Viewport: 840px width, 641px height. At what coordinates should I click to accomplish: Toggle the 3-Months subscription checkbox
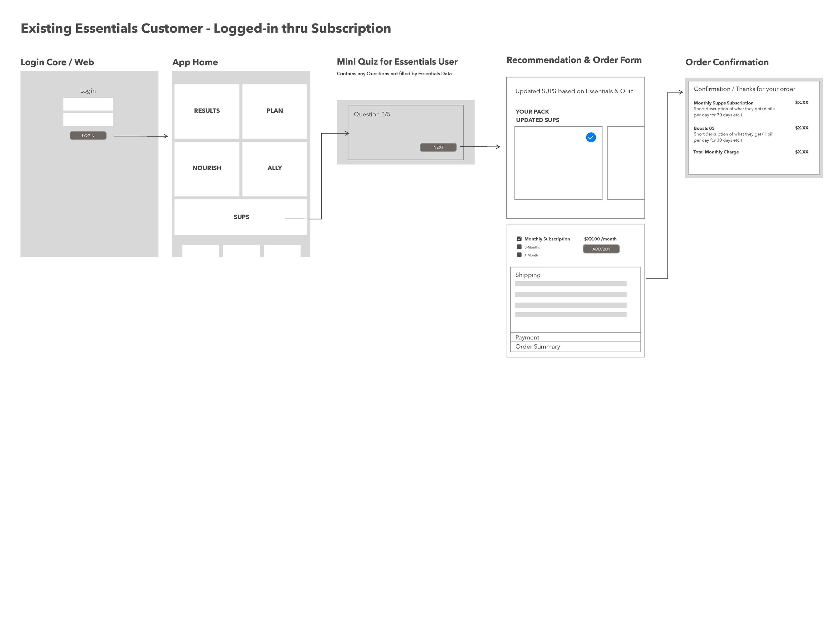(x=520, y=247)
